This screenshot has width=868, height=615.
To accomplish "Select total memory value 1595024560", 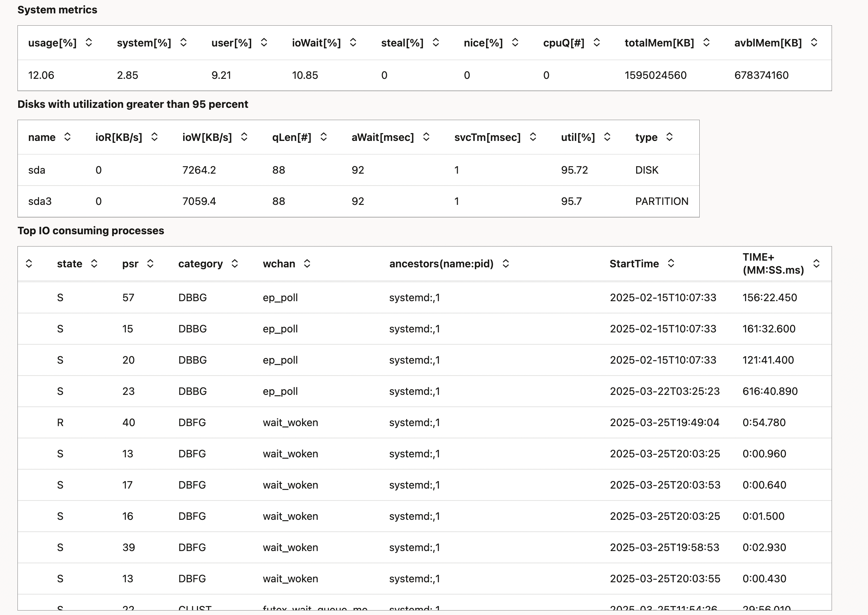I will point(655,75).
